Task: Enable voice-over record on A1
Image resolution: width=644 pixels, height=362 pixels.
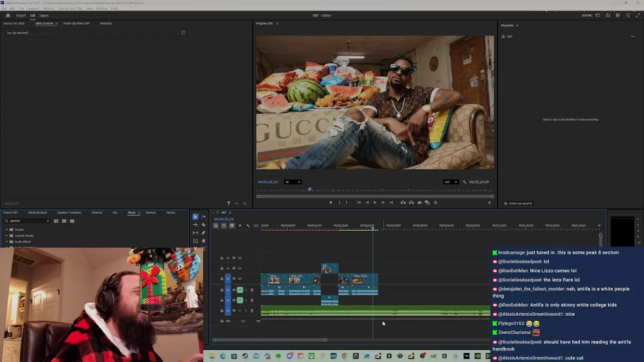Action: (x=252, y=290)
